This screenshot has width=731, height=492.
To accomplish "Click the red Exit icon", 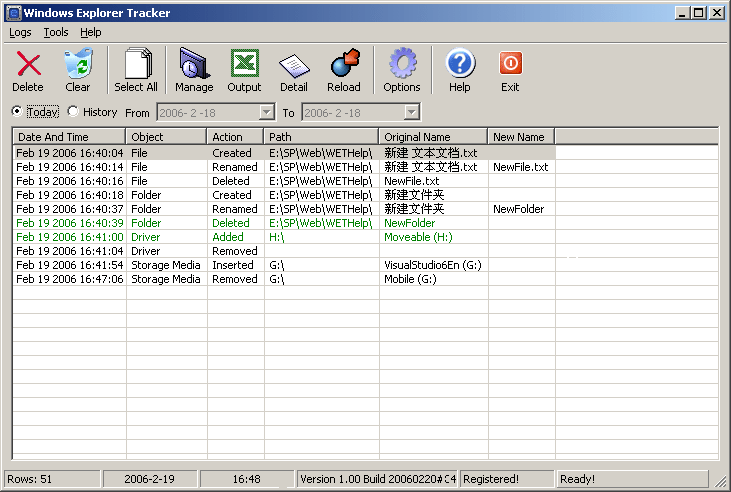I will [510, 63].
